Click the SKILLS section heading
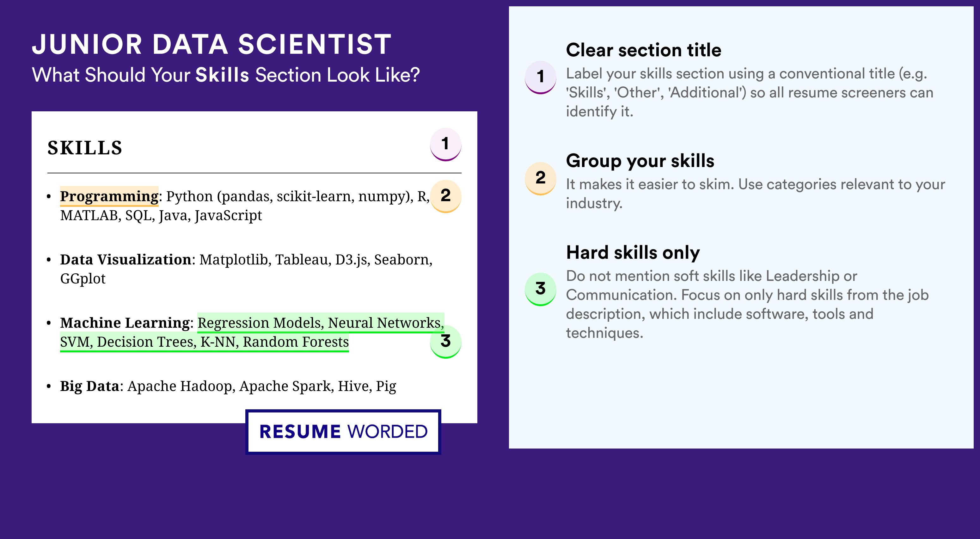The image size is (980, 539). point(85,148)
